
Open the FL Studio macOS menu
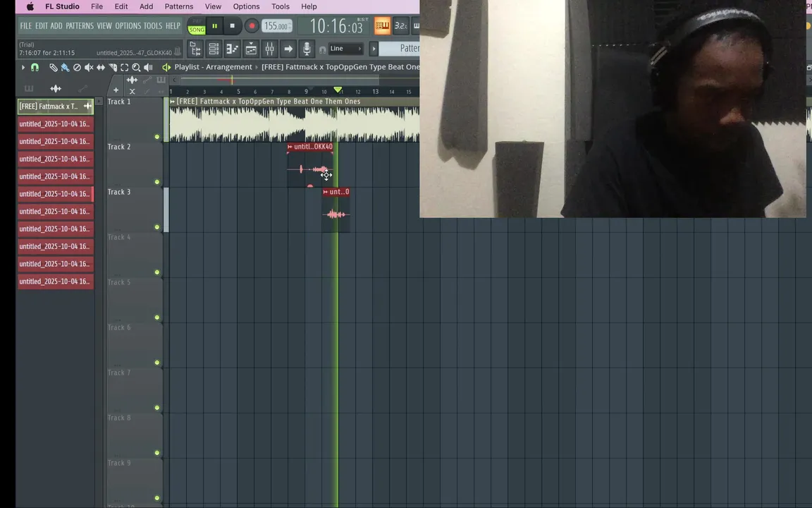tap(62, 6)
